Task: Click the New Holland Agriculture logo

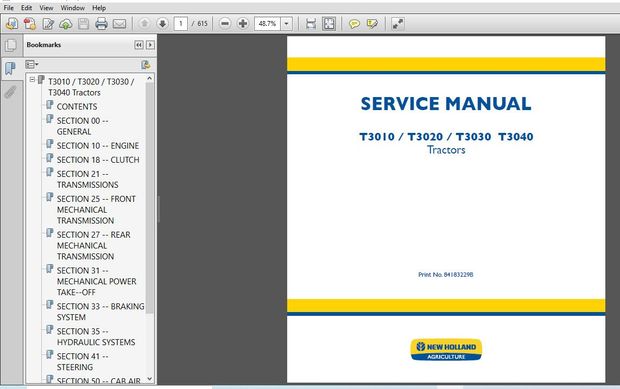Action: tap(446, 350)
